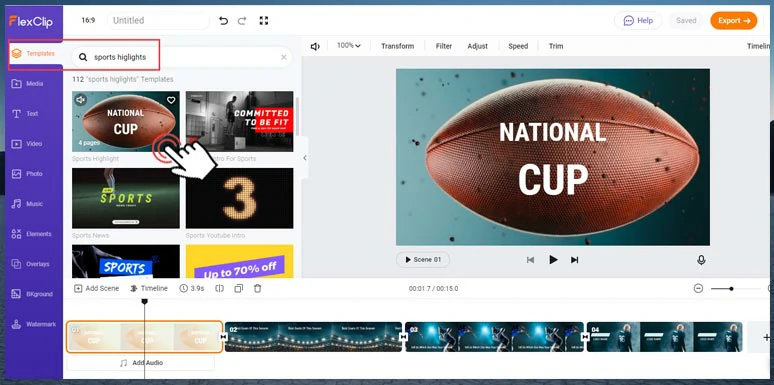Clear the template search with X
The width and height of the screenshot is (774, 385).
click(284, 57)
